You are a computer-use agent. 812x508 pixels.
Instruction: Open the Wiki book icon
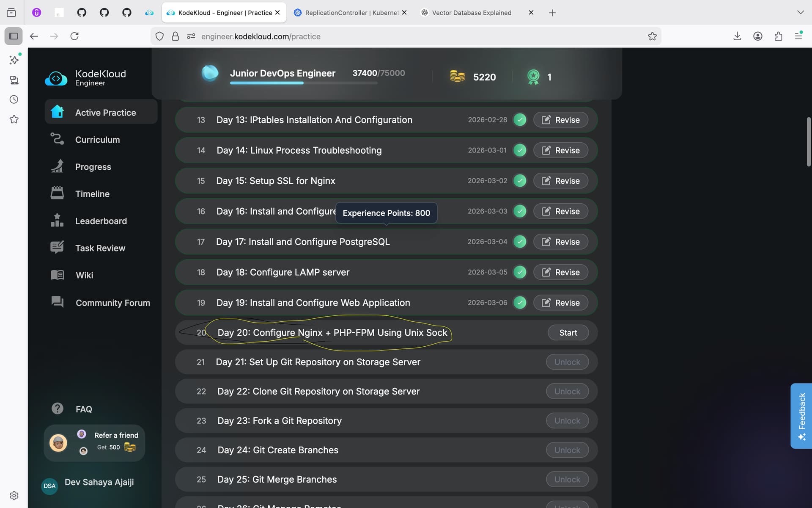(57, 275)
